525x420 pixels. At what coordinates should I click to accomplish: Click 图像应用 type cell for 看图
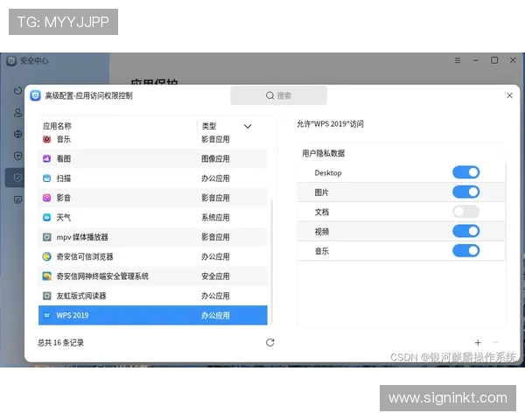(x=215, y=158)
